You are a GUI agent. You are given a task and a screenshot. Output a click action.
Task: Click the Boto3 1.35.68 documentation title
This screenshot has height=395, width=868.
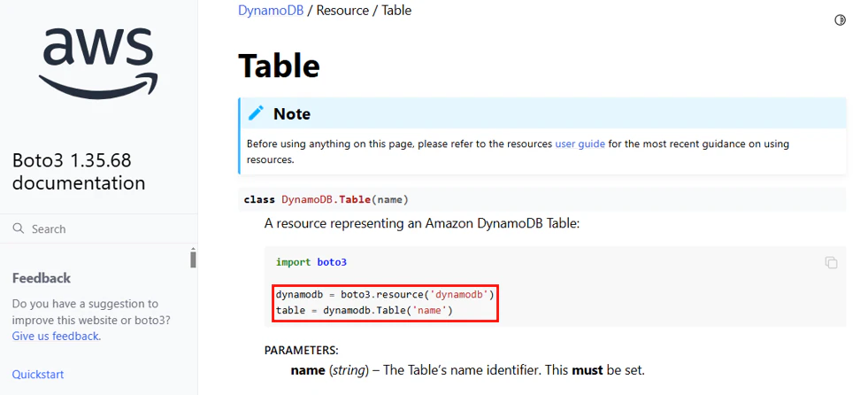(79, 172)
